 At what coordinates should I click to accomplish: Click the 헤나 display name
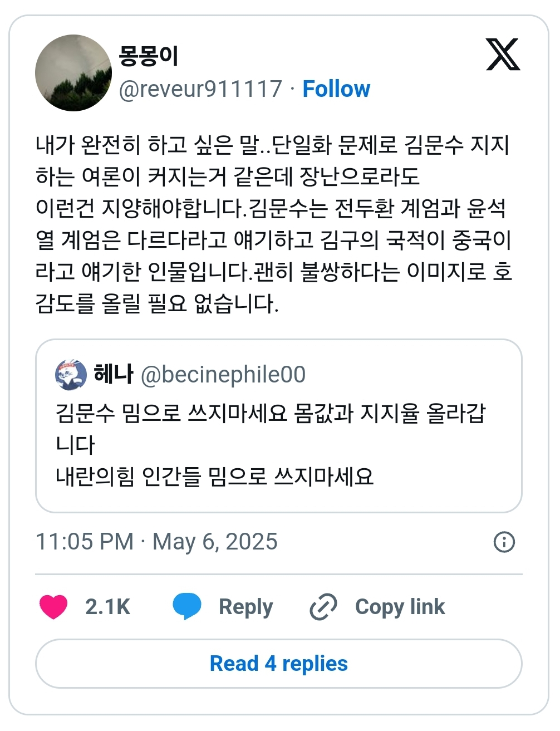click(114, 374)
